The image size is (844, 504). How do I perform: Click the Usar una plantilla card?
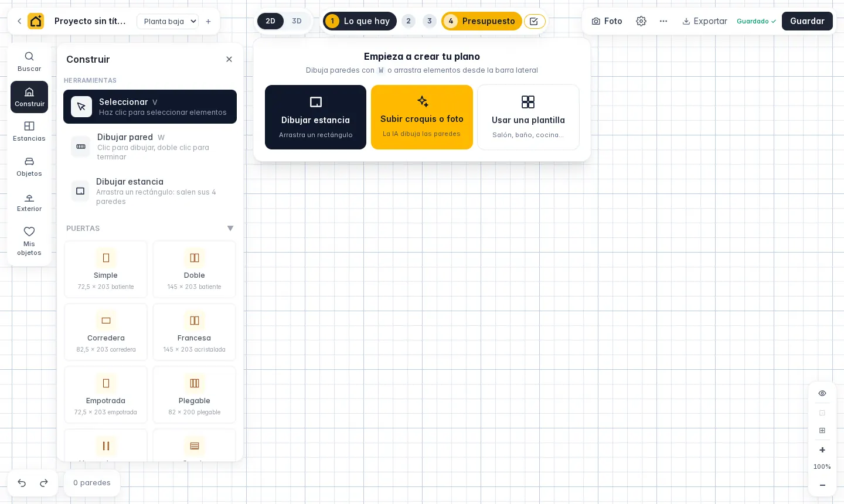(x=528, y=117)
